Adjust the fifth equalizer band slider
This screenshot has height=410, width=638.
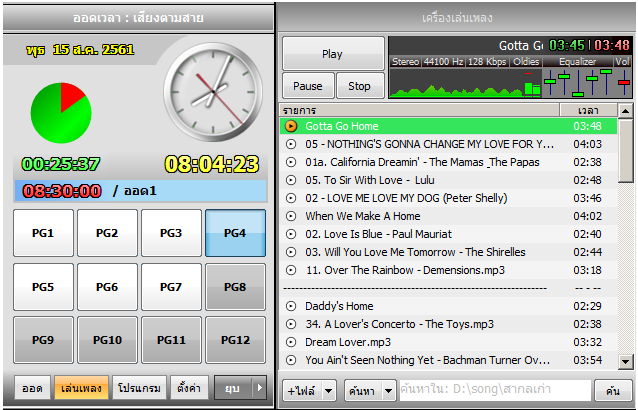(x=606, y=72)
